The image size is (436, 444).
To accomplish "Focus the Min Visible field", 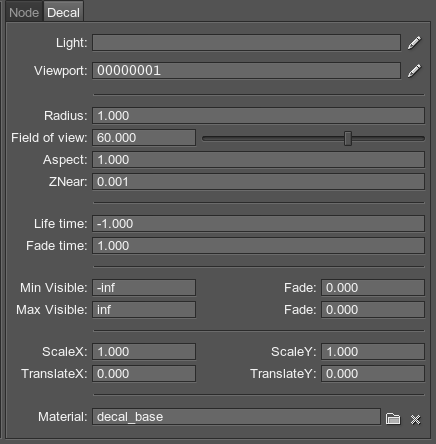I will coord(144,288).
